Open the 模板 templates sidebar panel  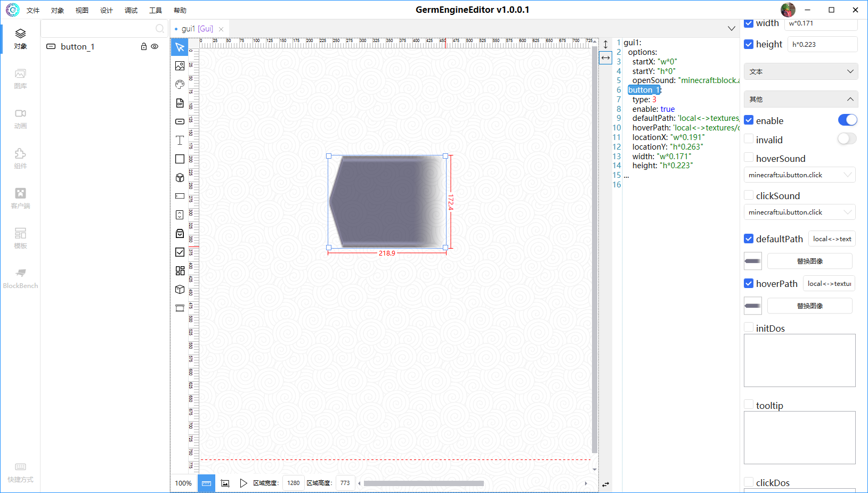[x=20, y=239]
